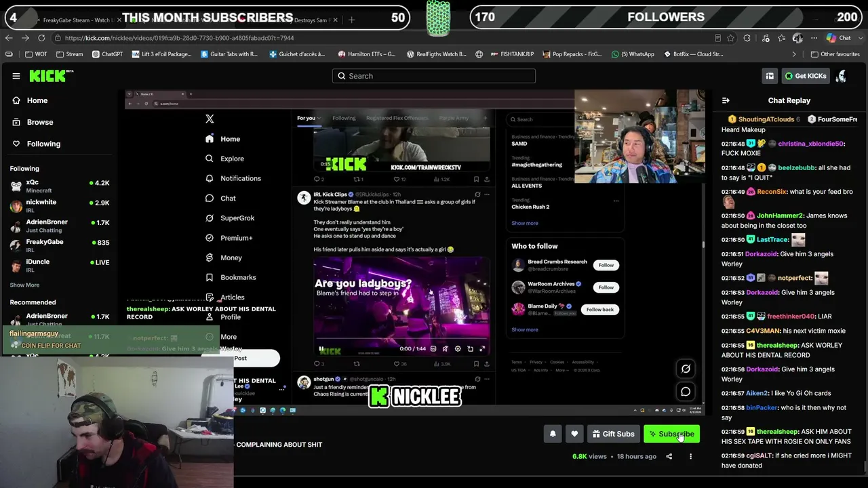Click the christina_xblondie50 username in chat
The image size is (868, 488).
click(x=810, y=144)
